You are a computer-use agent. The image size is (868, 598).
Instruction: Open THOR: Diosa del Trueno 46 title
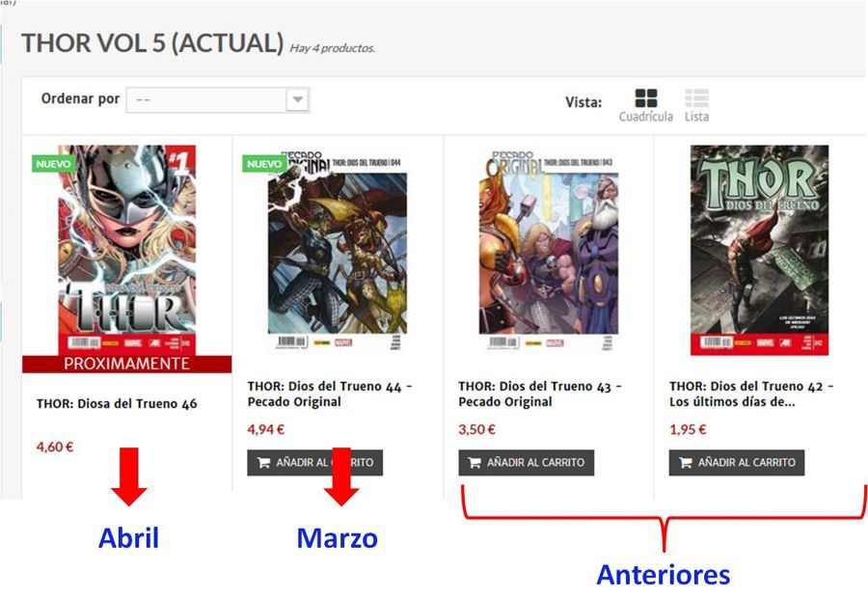[x=117, y=403]
